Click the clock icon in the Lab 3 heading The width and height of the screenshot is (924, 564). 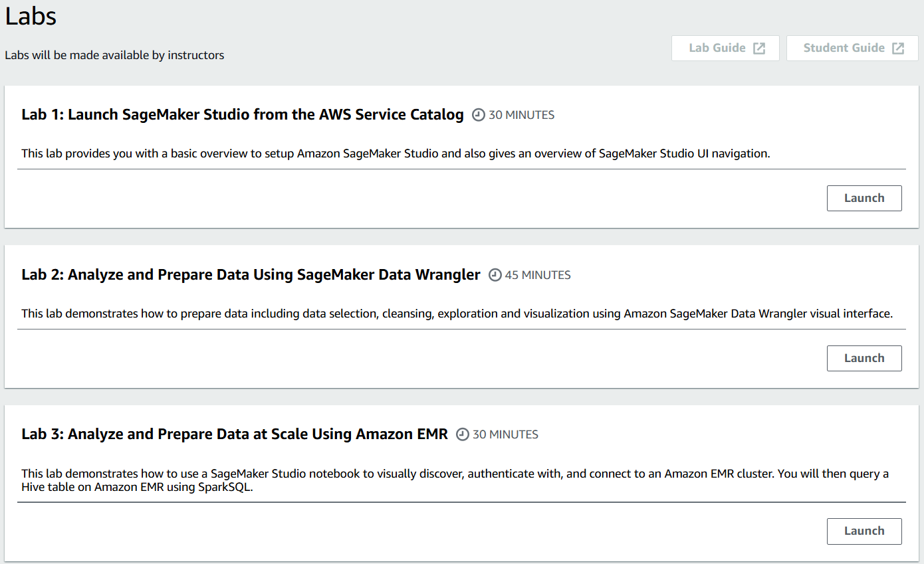[463, 434]
